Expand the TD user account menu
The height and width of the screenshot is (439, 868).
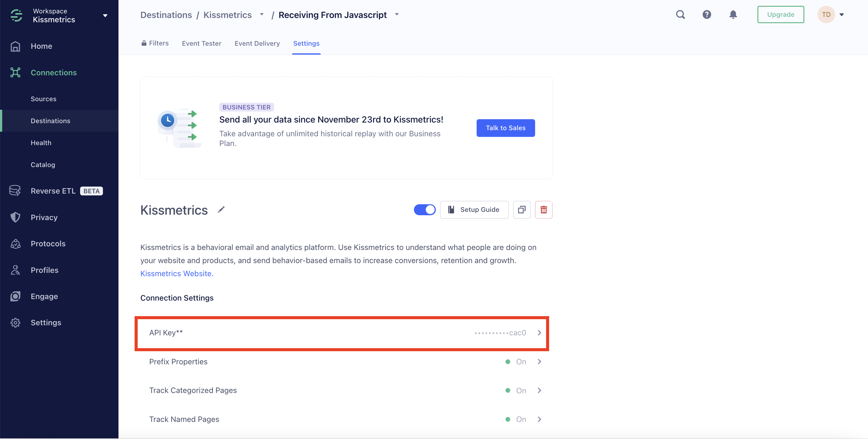tap(841, 15)
